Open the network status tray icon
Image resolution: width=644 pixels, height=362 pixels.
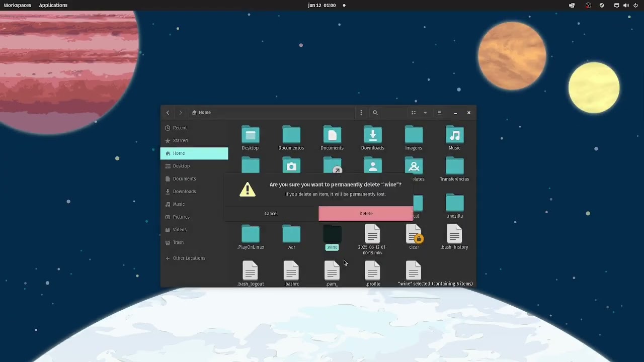[617, 5]
